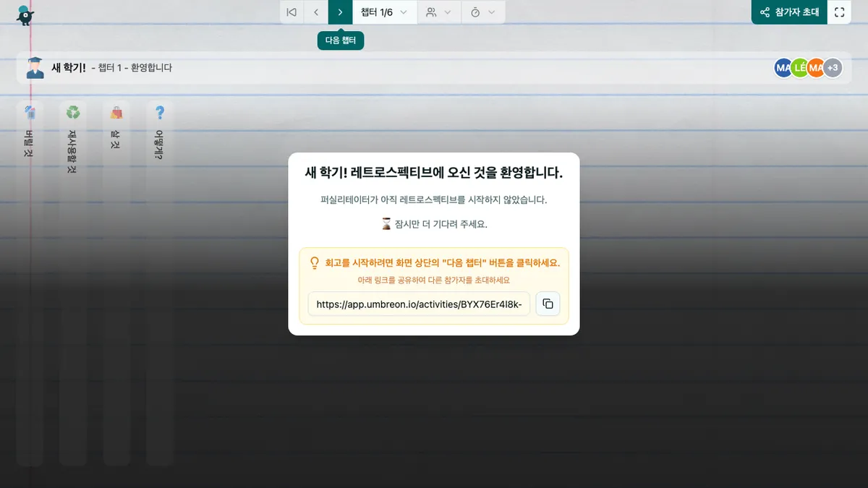Screen dimensions: 868x488
Task: Click the 참가자 초대 button
Action: click(789, 12)
